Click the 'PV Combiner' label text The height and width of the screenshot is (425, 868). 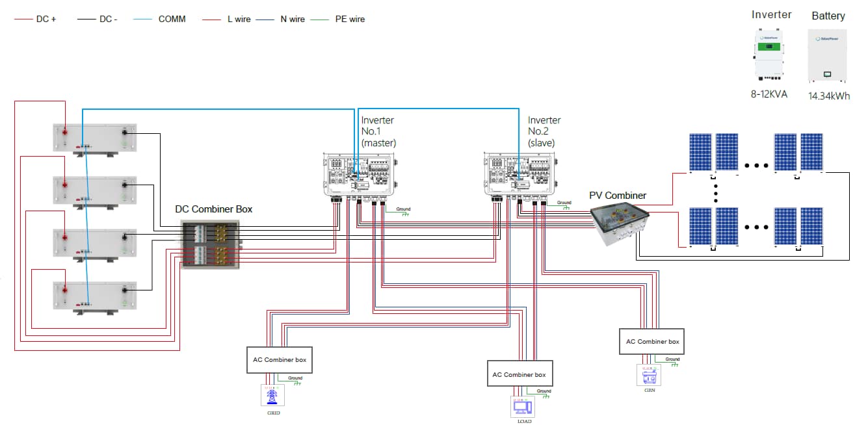[x=618, y=195]
